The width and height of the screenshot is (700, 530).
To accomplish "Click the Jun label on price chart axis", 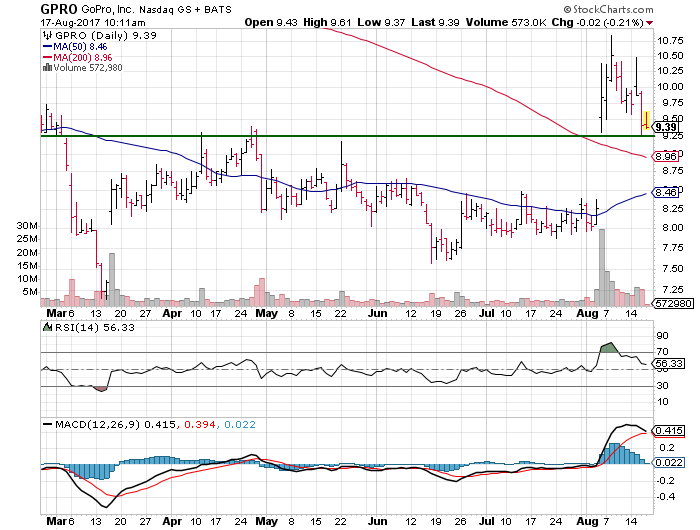I will pyautogui.click(x=377, y=313).
